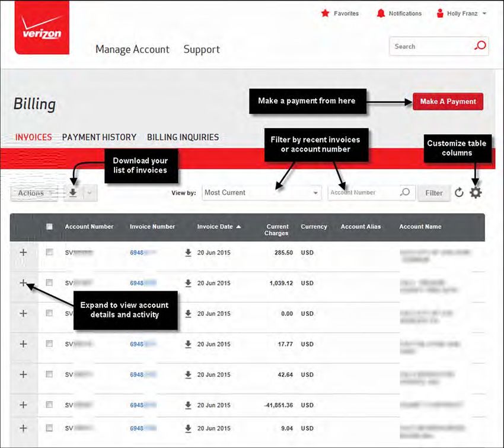Download the invoice in the 0.00 row
The height and width of the screenshot is (448, 504).
[x=189, y=314]
